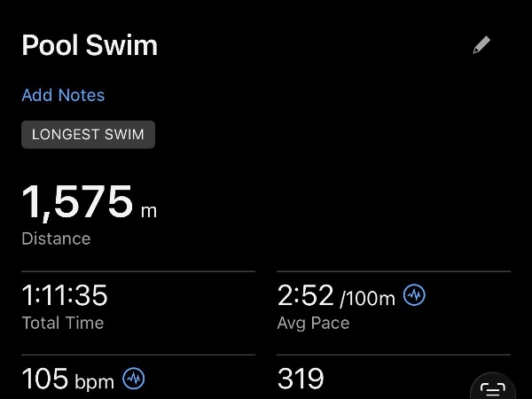
Task: Click the Total Time label
Action: 63,323
